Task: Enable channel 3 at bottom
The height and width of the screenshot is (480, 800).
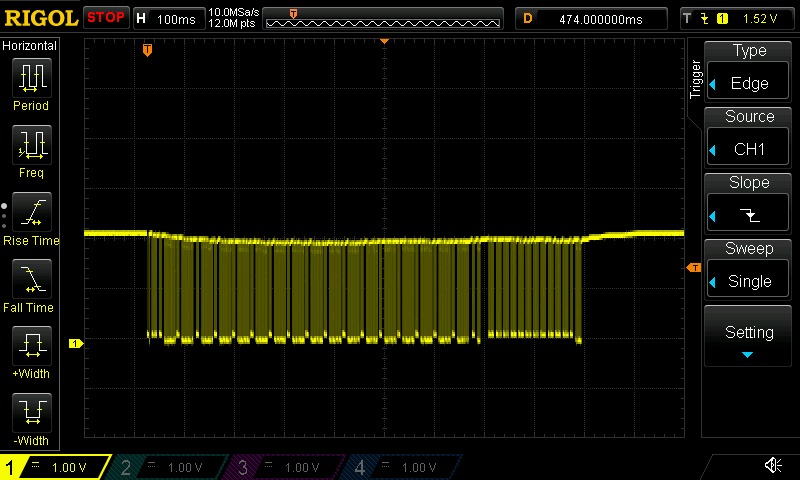Action: click(286, 467)
